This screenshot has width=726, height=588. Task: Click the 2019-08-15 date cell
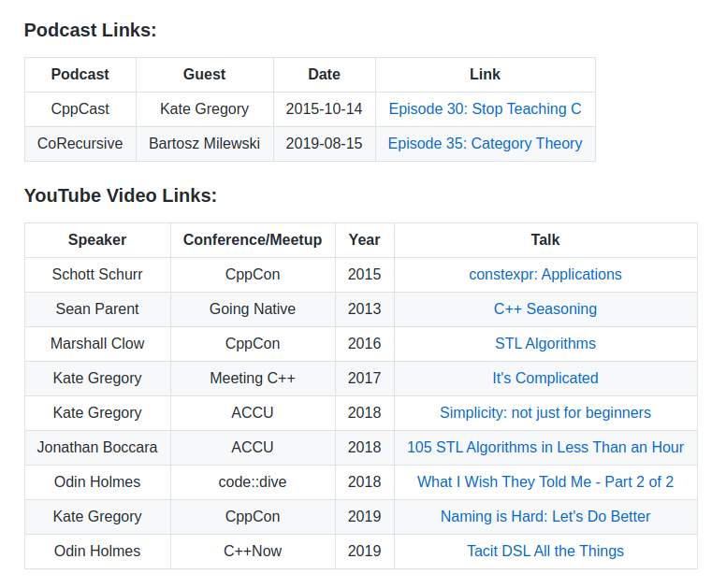click(324, 144)
